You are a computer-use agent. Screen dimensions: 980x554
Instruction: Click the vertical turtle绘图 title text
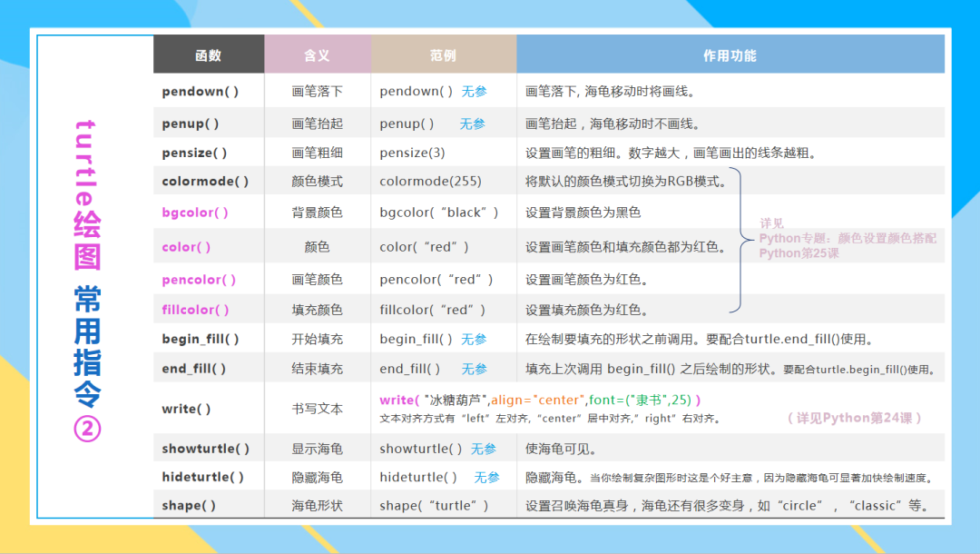pos(87,194)
